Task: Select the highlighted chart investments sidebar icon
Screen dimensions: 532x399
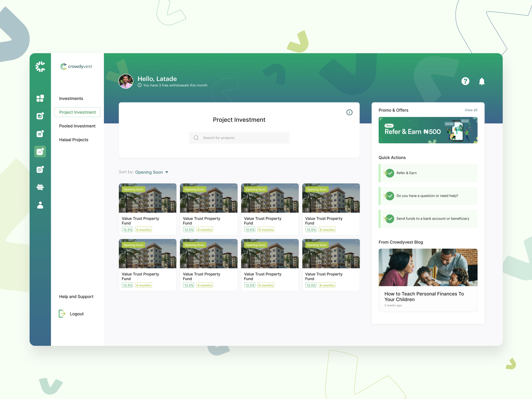Action: 40,152
